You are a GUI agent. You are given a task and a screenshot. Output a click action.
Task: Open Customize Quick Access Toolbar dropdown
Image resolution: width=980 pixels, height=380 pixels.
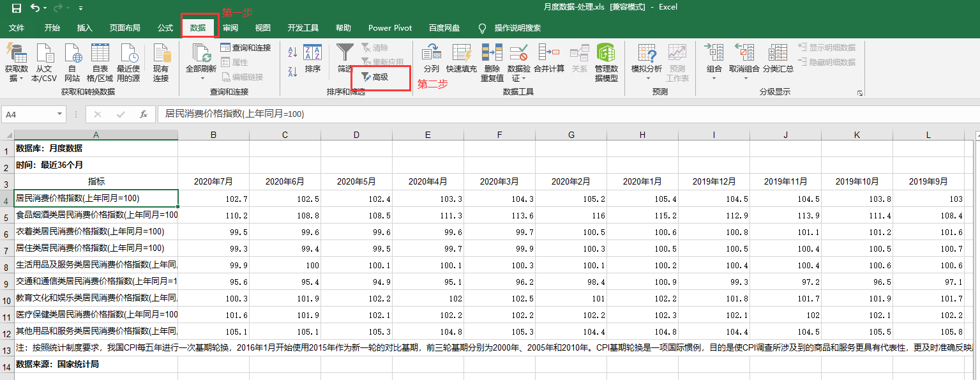point(80,8)
